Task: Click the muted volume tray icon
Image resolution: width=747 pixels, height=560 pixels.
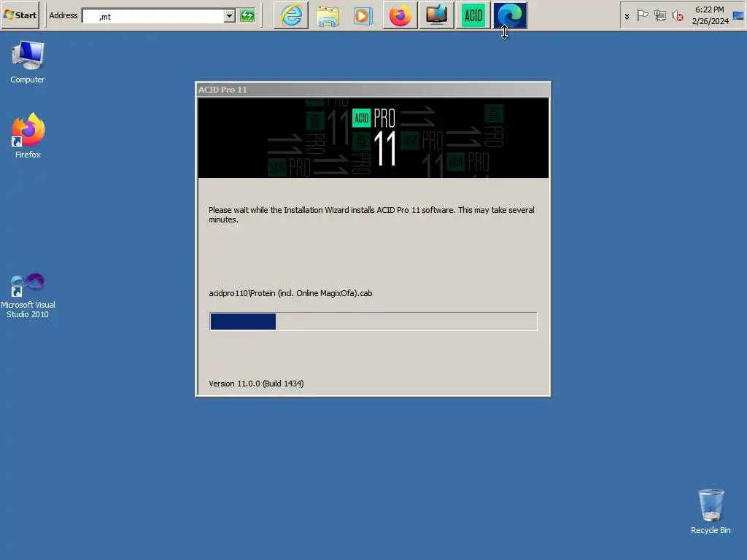Action: 677,16
